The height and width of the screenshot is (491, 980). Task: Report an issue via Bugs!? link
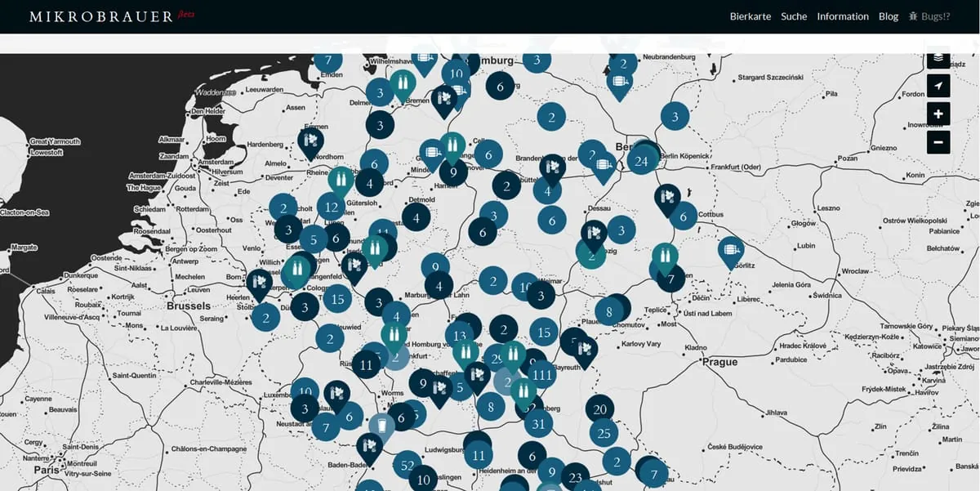point(929,16)
